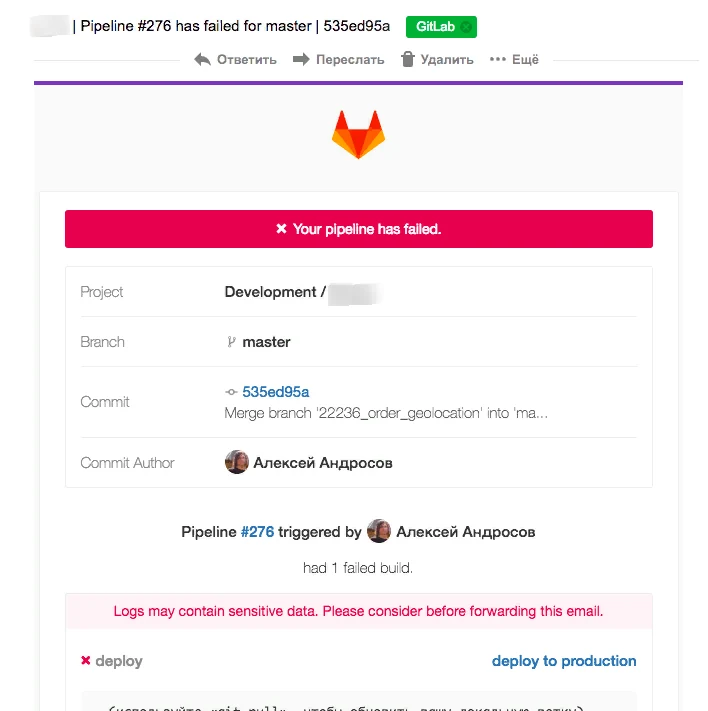Open the three-dots Ещё menu
Image resolution: width=708 pixels, height=711 pixels.
click(514, 59)
